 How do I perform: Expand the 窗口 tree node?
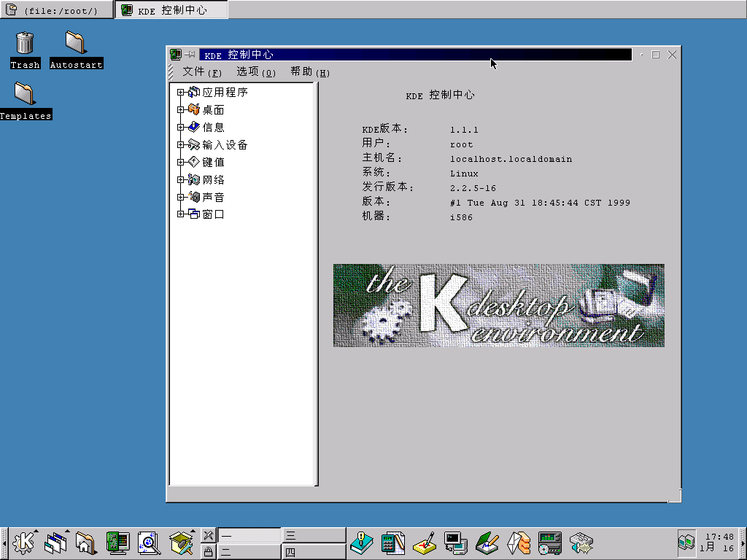click(181, 214)
